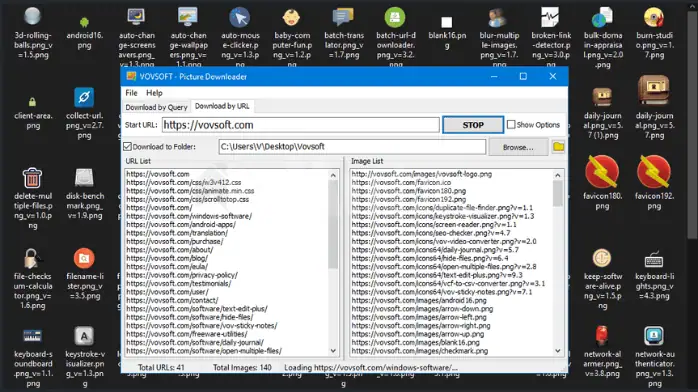Select the baby-computer-fun.png desktop icon
The width and height of the screenshot is (698, 392).
pyautogui.click(x=292, y=17)
